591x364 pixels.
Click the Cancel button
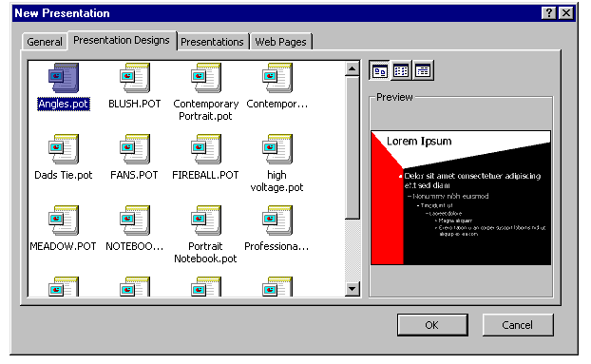click(x=518, y=325)
